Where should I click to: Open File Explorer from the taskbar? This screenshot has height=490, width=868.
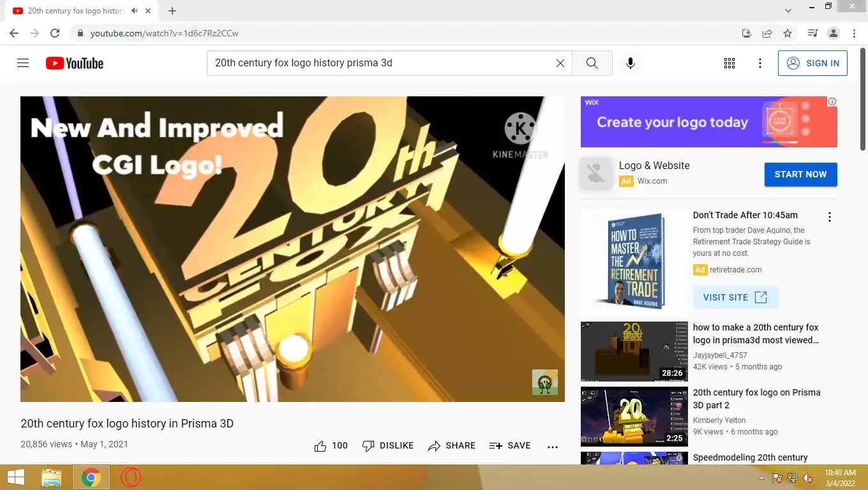(52, 477)
